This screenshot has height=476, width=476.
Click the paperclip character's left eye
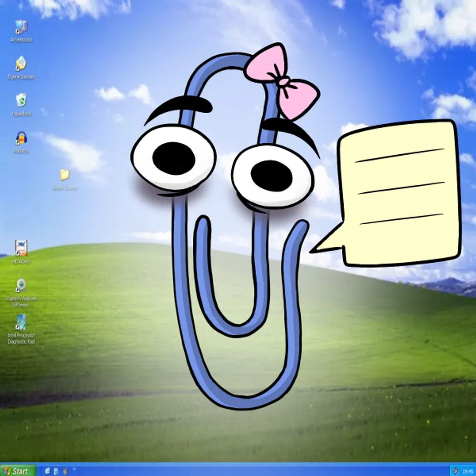tap(174, 158)
